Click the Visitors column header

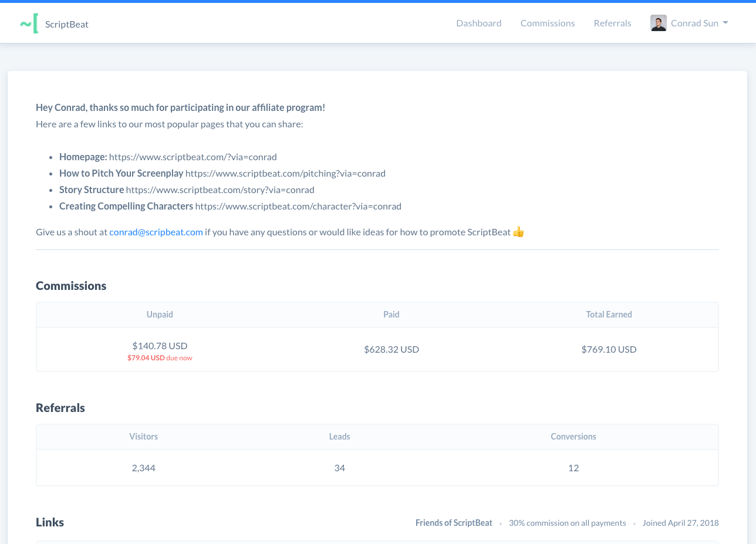pos(144,437)
